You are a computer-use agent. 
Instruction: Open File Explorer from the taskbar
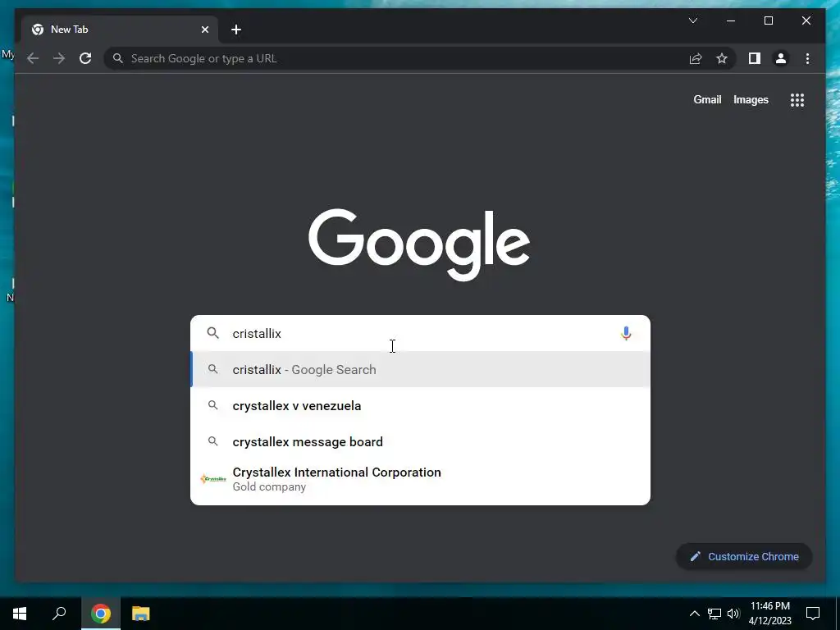[141, 614]
